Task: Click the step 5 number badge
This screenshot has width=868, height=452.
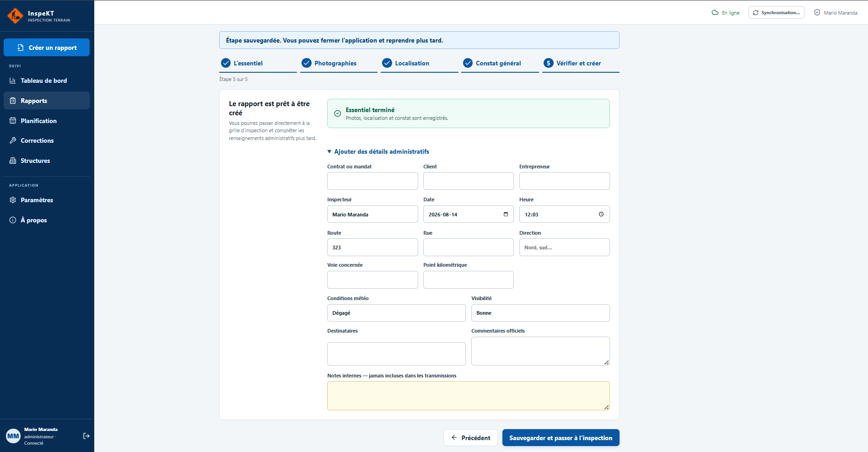Action: click(549, 63)
